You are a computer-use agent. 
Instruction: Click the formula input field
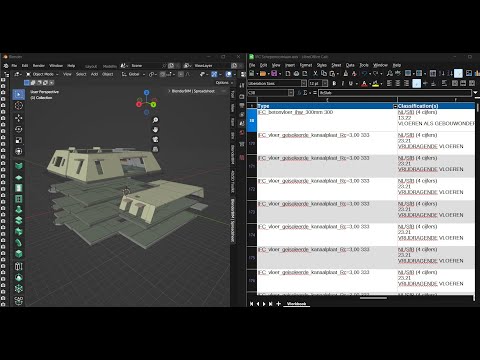[395, 93]
